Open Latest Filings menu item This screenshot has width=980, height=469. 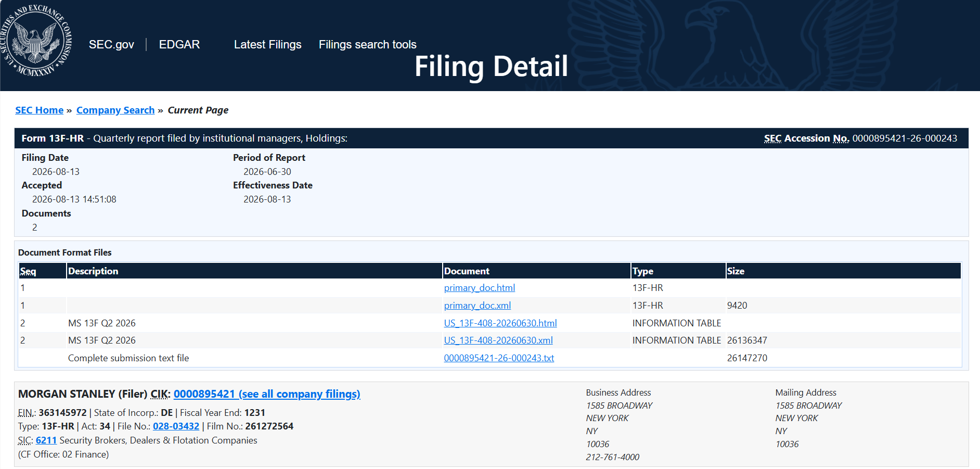268,45
